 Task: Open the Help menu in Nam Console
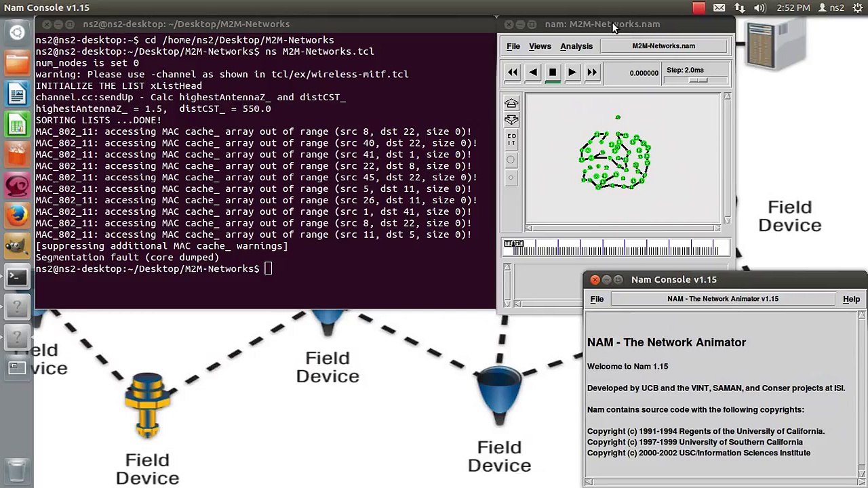coord(851,299)
